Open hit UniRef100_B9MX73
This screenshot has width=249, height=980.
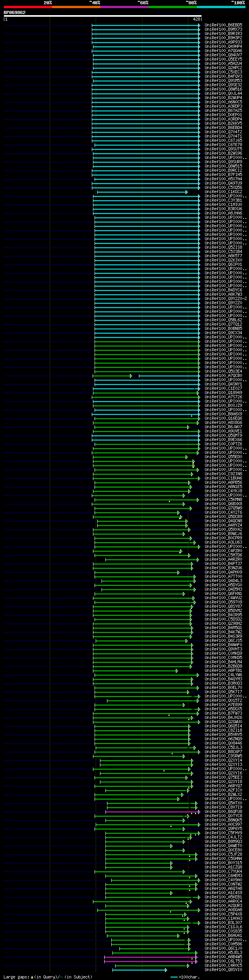(x=223, y=30)
